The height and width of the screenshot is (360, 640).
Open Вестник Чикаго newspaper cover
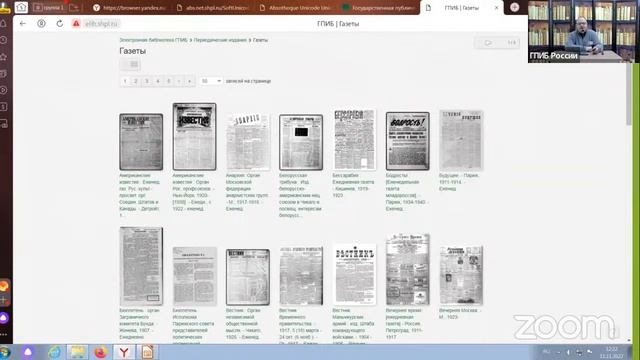pyautogui.click(x=248, y=277)
